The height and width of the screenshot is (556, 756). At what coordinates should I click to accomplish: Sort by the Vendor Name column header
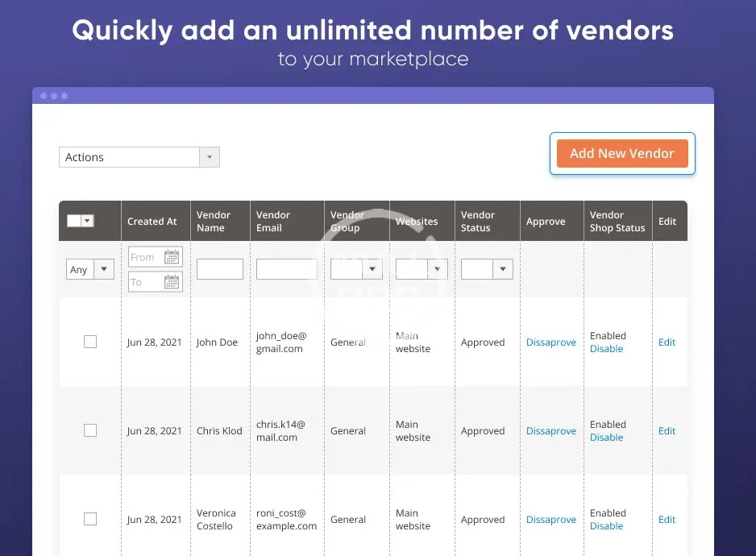point(214,222)
